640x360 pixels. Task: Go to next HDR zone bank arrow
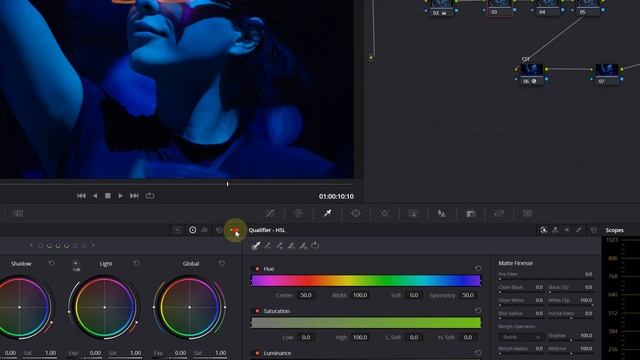click(93, 245)
